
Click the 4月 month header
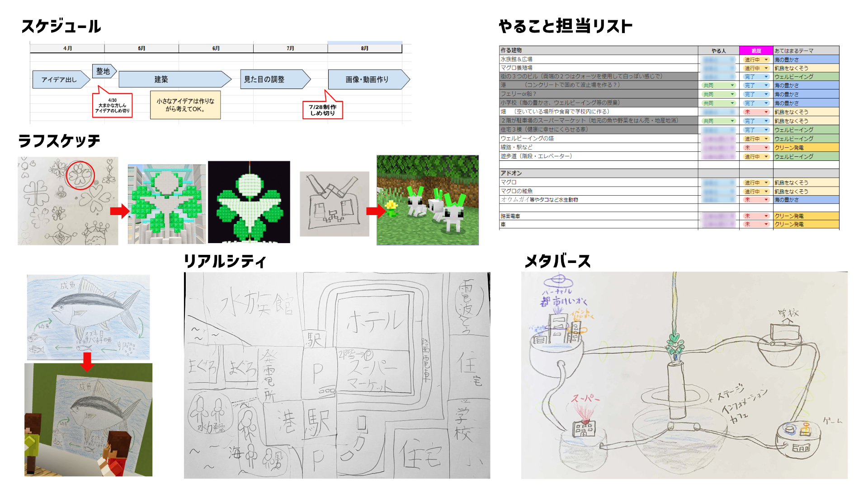tap(67, 48)
